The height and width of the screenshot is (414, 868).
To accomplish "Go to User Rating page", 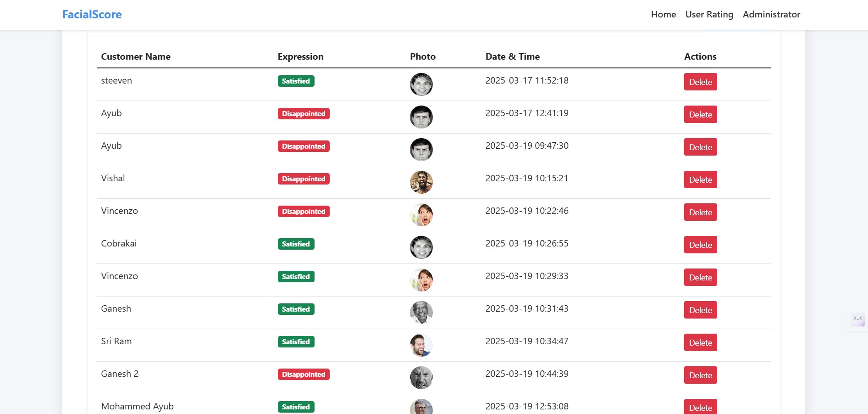I will pos(709,15).
